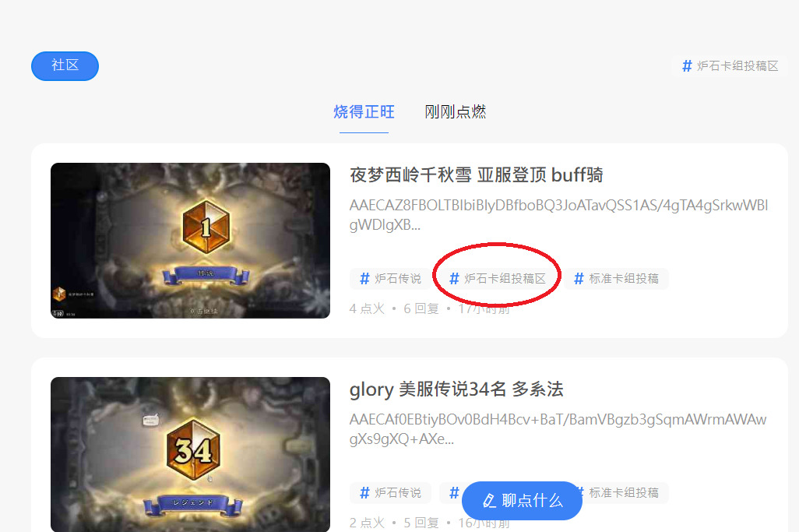Image resolution: width=799 pixels, height=532 pixels.
Task: Click the 社区 community button
Action: pyautogui.click(x=65, y=66)
